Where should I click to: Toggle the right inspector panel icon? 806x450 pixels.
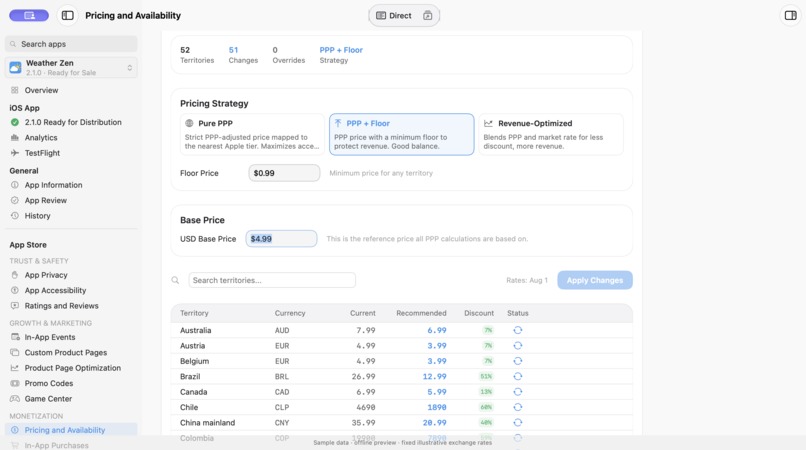tap(791, 15)
